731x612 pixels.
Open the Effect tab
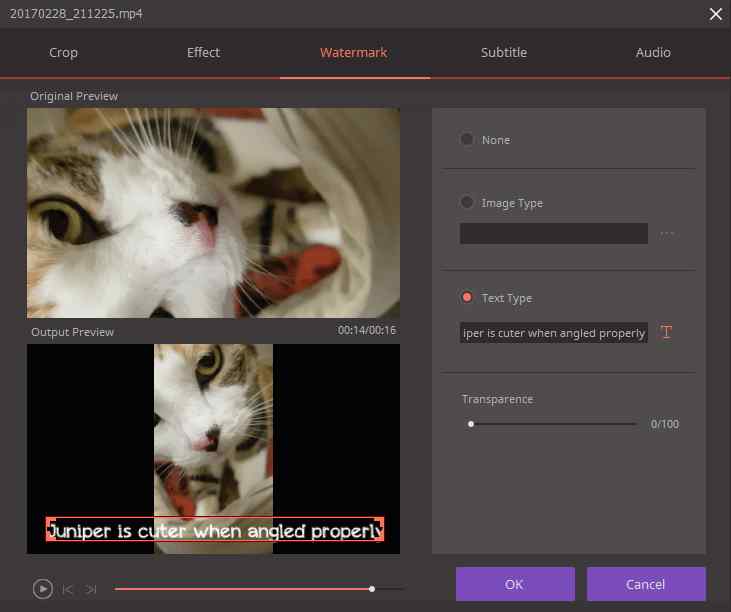tap(203, 53)
